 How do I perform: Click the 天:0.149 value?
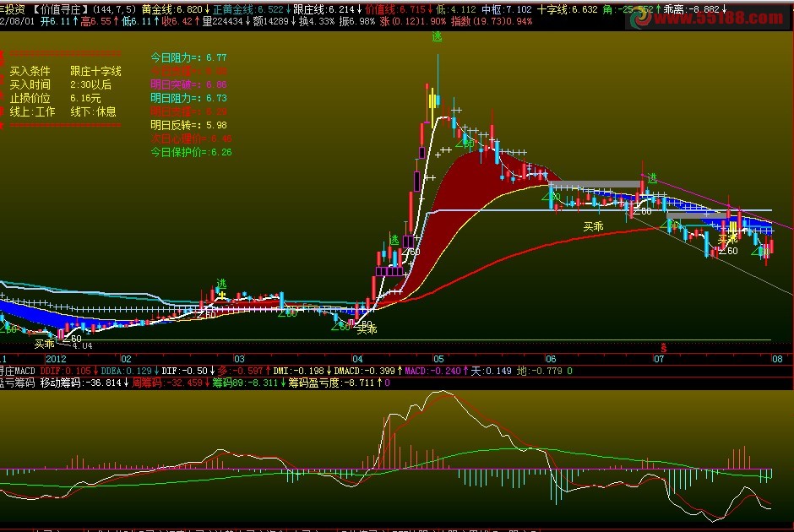(x=492, y=371)
